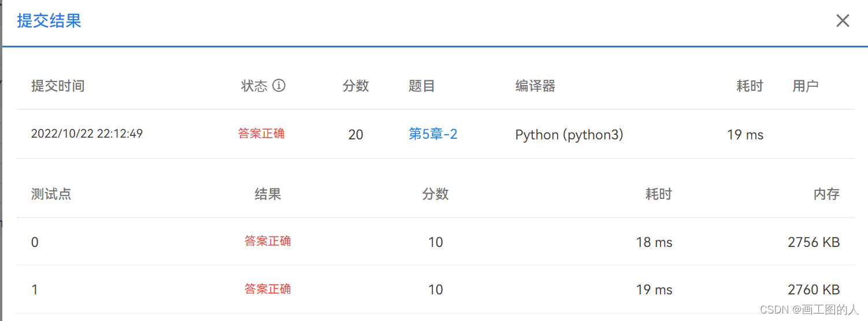Click the 状态 column header

(x=254, y=86)
